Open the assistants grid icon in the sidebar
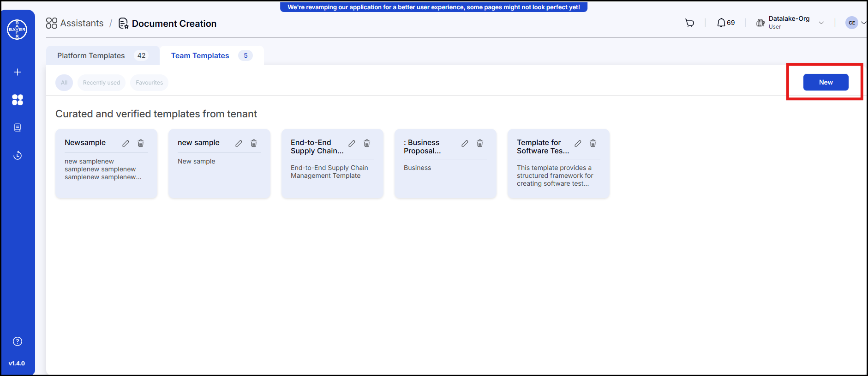Image resolution: width=868 pixels, height=376 pixels. click(18, 100)
